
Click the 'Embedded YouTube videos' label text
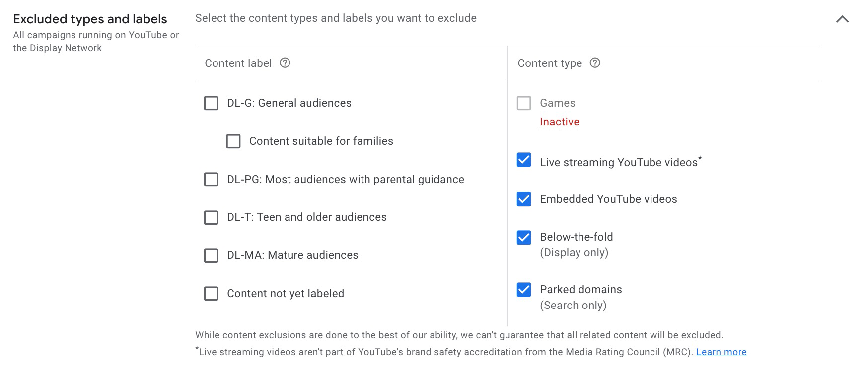[x=608, y=199]
